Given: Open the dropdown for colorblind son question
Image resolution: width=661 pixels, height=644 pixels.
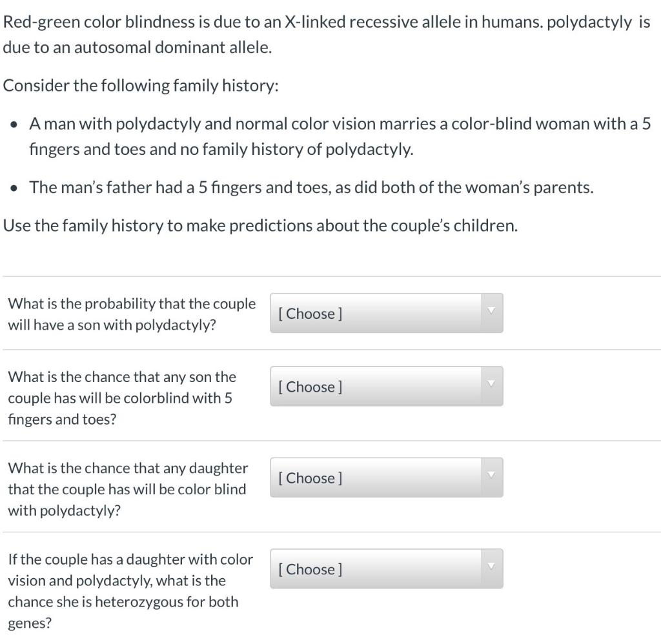Looking at the screenshot, I should coord(386,387).
